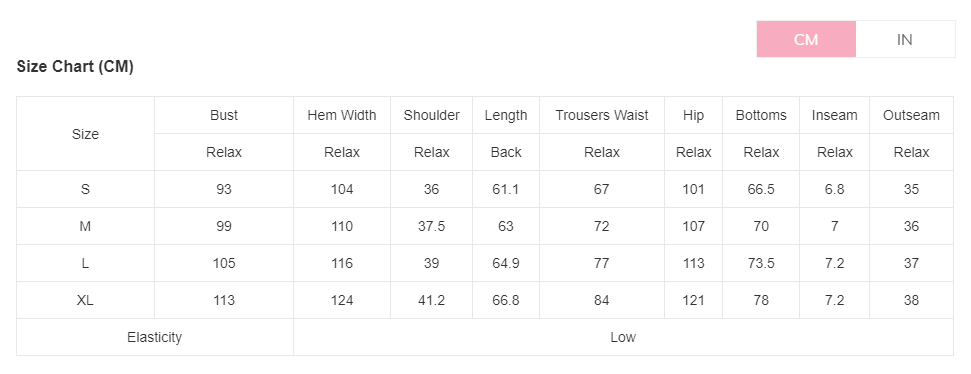Image resolution: width=971 pixels, height=374 pixels.
Task: Switch size chart to CM units
Action: [x=806, y=39]
